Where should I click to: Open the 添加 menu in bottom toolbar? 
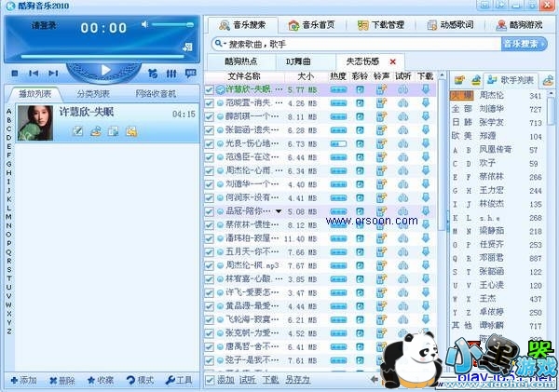pos(24,381)
